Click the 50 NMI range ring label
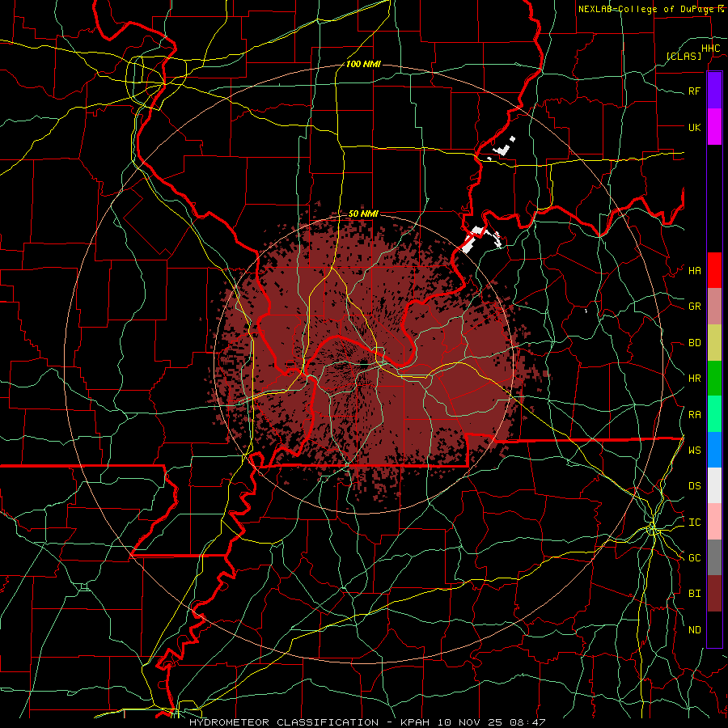The height and width of the screenshot is (728, 728). click(363, 214)
